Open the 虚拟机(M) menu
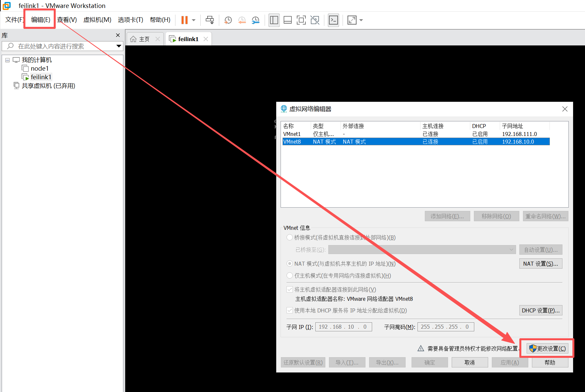 coord(97,20)
